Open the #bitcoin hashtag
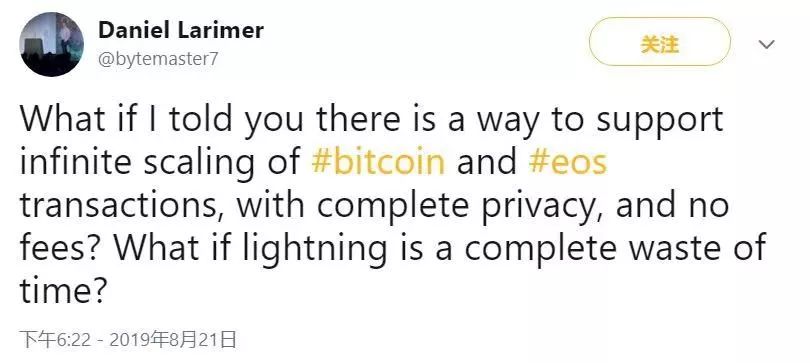Viewport: 810px width, 363px height. [378, 161]
